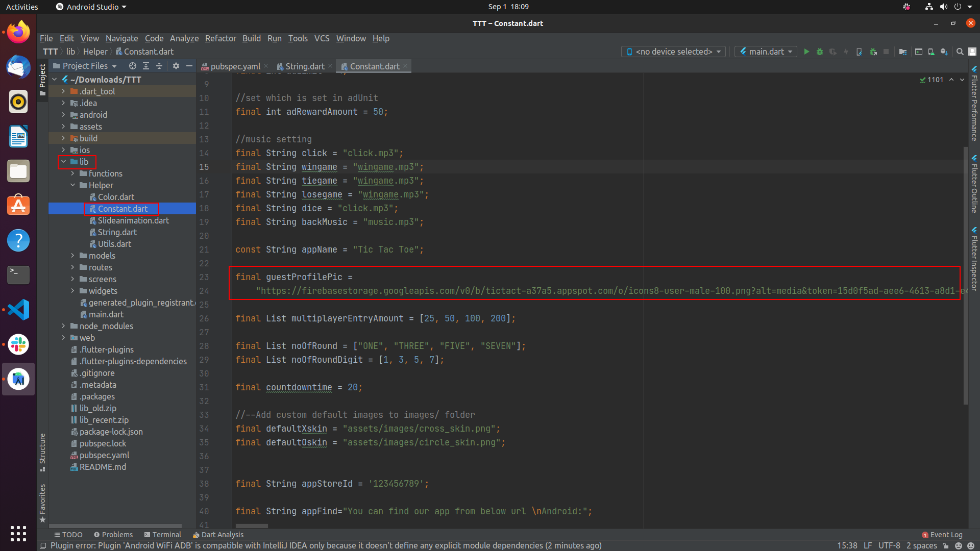This screenshot has height=551, width=980.
Task: Run main.dart with the green play button
Action: pos(806,52)
